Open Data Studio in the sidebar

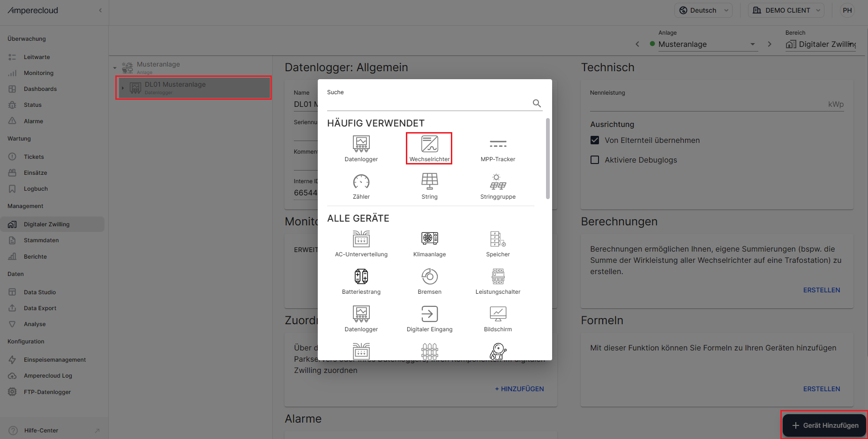(40, 292)
